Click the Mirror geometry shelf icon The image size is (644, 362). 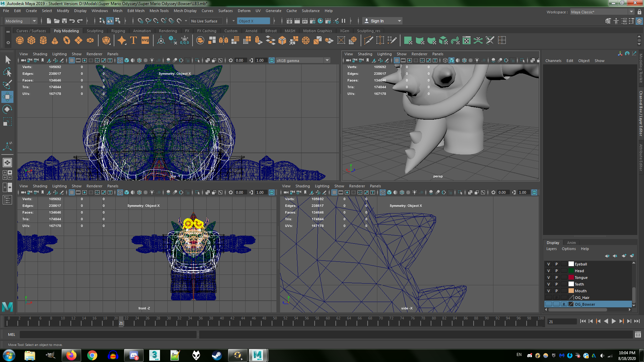(x=223, y=41)
